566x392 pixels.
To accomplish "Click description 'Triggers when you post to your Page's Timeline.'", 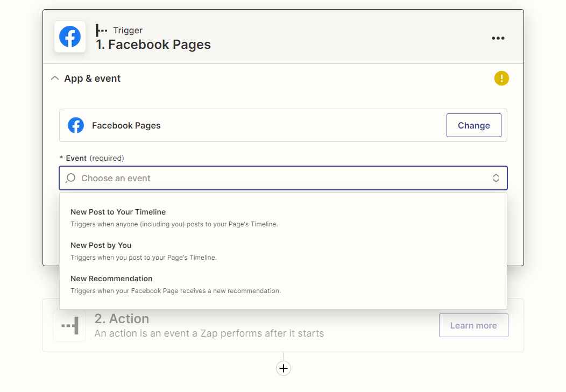I will click(x=144, y=258).
